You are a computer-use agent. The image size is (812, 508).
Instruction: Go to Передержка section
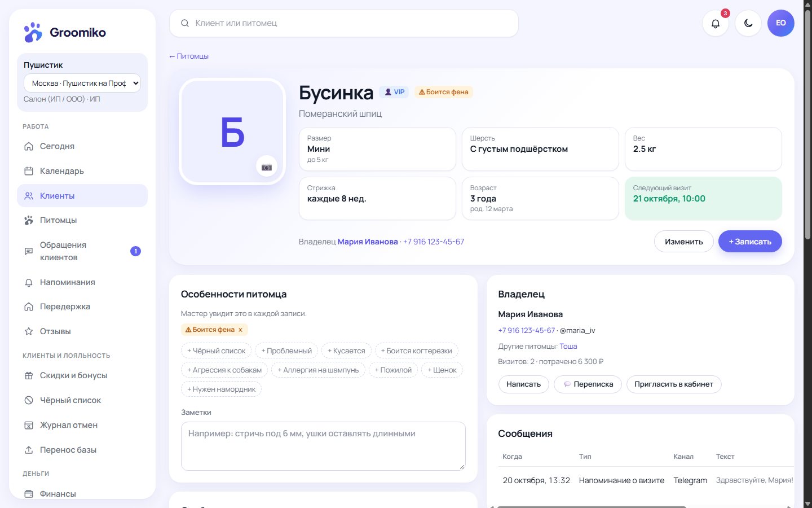tap(82, 306)
